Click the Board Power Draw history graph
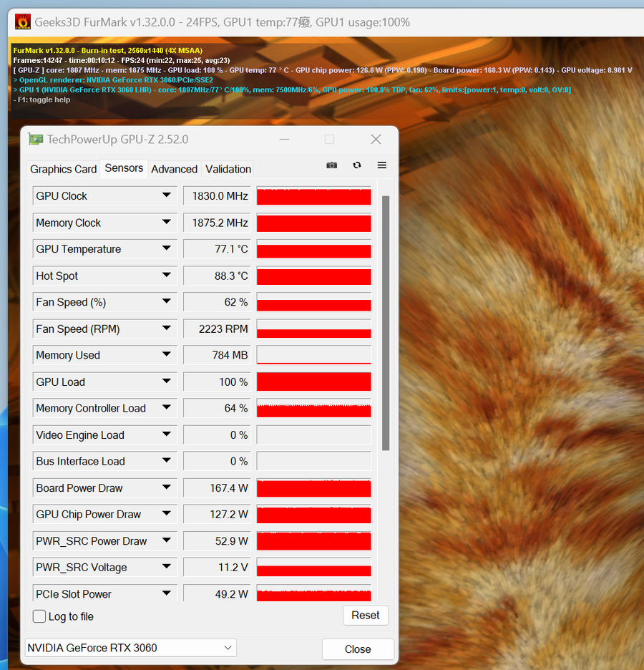 click(314, 488)
